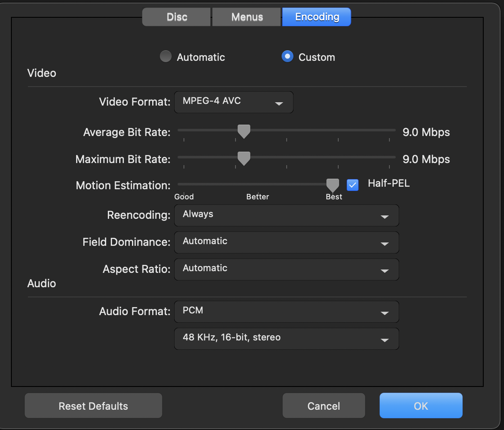
Task: Open the Aspect Ratio dropdown
Action: point(286,269)
